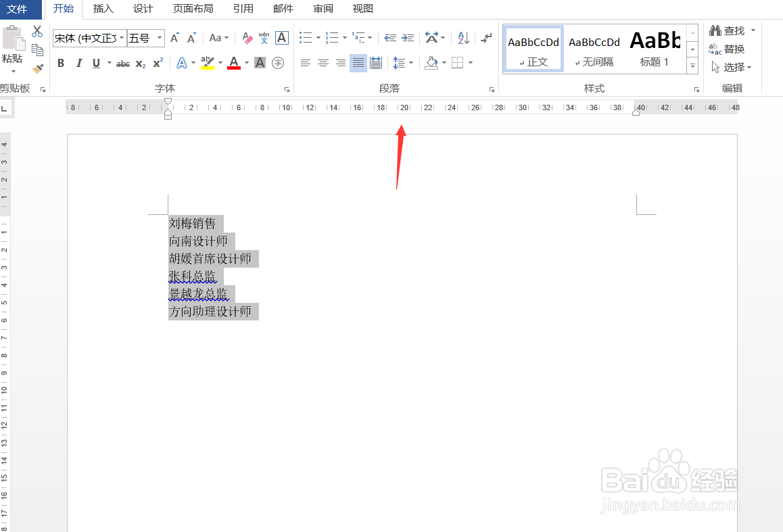This screenshot has height=532, width=783.
Task: Open the font name dropdown
Action: pos(121,38)
